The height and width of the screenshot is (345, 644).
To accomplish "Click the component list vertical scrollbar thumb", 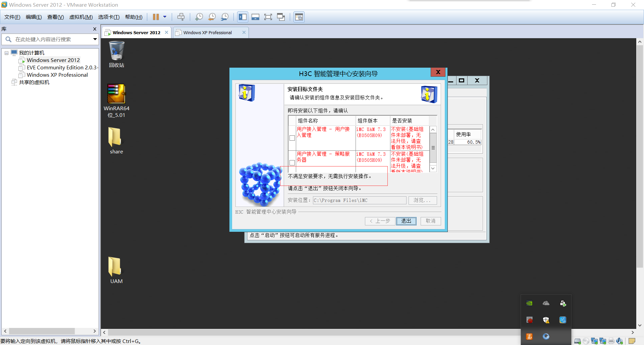I will (x=433, y=148).
